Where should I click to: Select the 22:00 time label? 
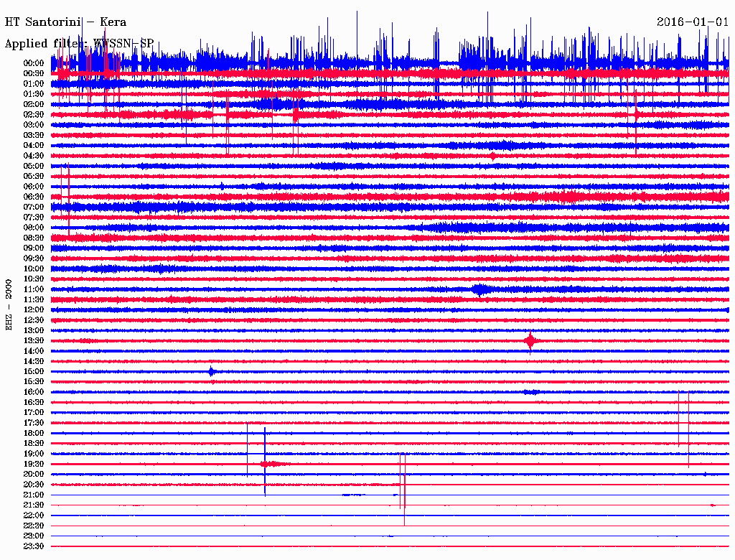click(34, 515)
